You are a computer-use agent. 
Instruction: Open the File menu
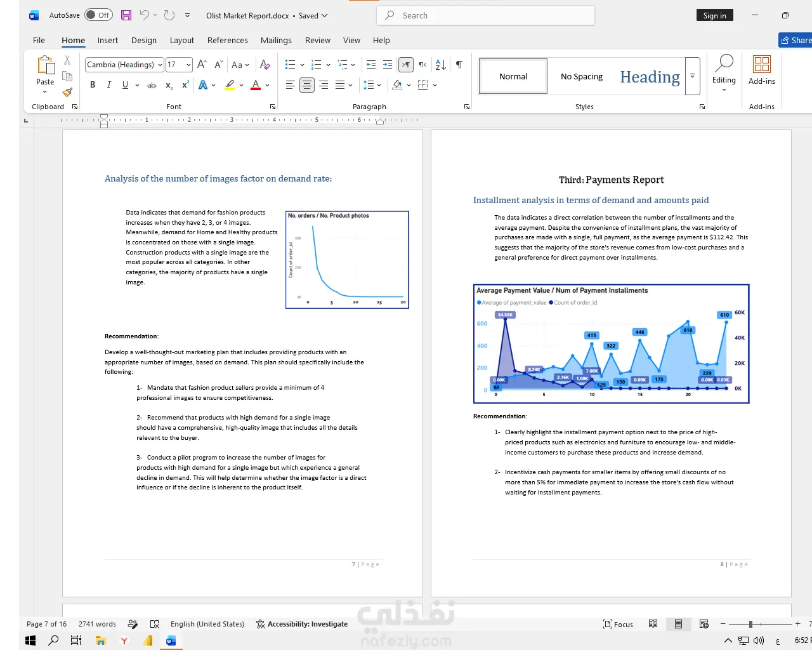point(39,40)
